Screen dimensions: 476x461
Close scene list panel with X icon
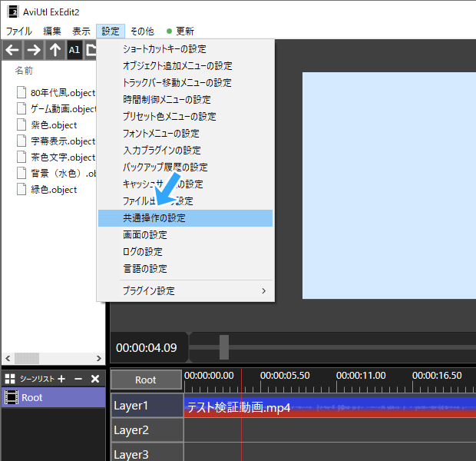pos(95,379)
